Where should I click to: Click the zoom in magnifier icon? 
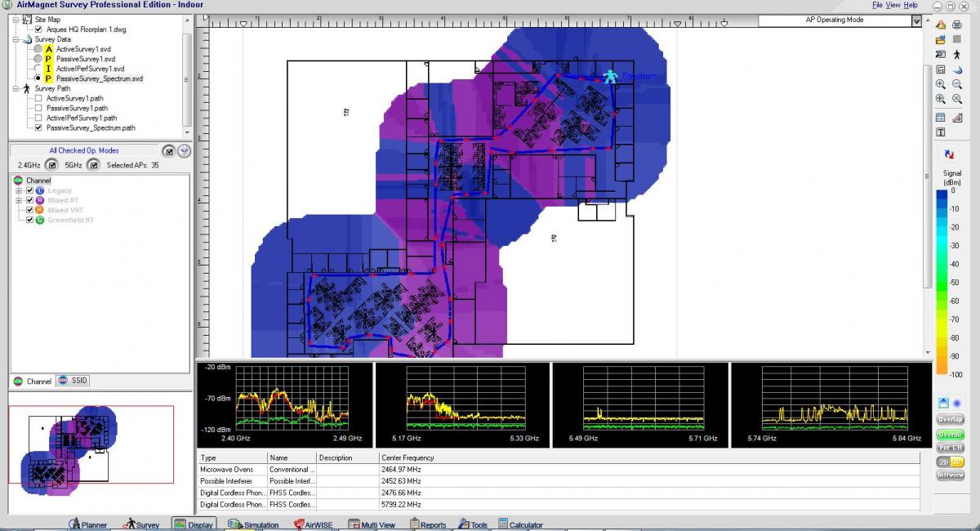pos(941,84)
